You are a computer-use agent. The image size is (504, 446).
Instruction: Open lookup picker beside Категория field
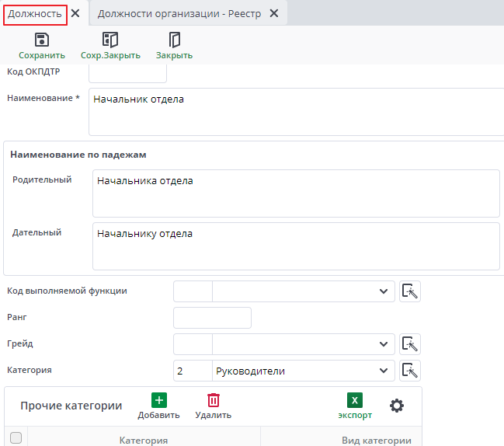point(410,371)
